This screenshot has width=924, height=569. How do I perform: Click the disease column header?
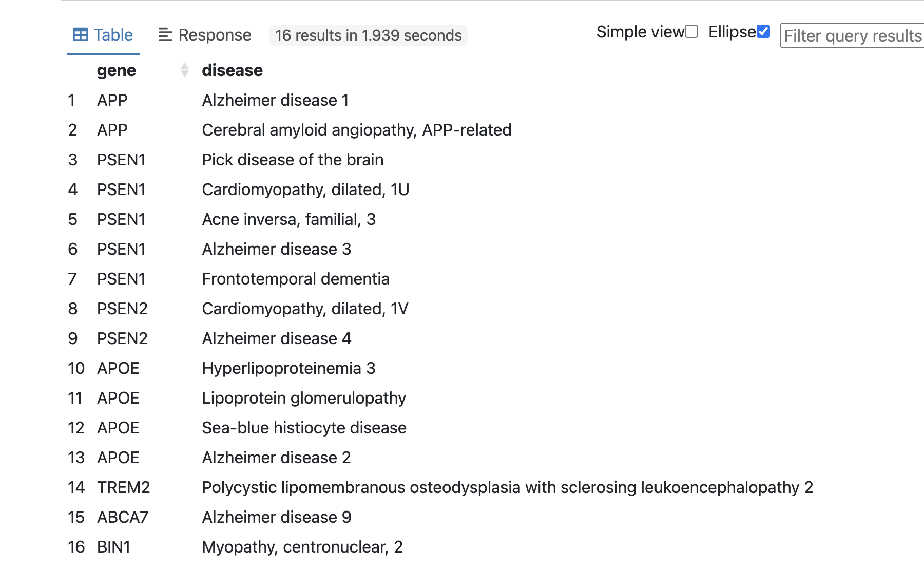(232, 70)
